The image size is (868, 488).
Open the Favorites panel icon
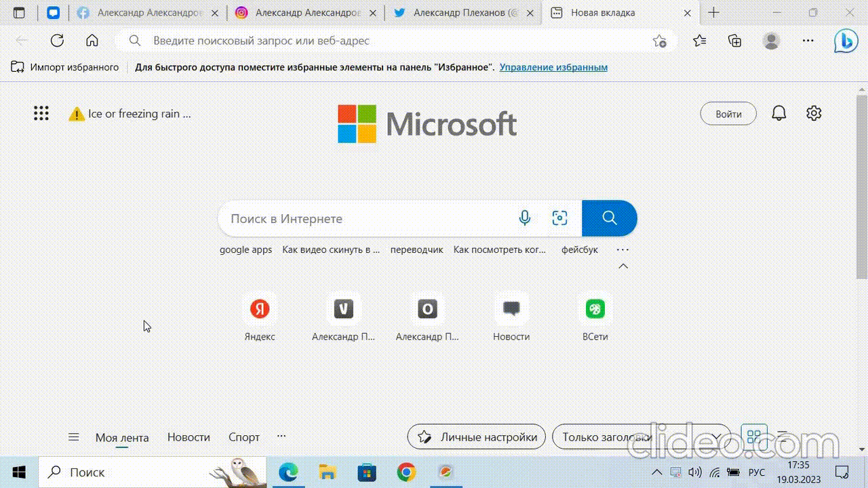[x=700, y=41]
